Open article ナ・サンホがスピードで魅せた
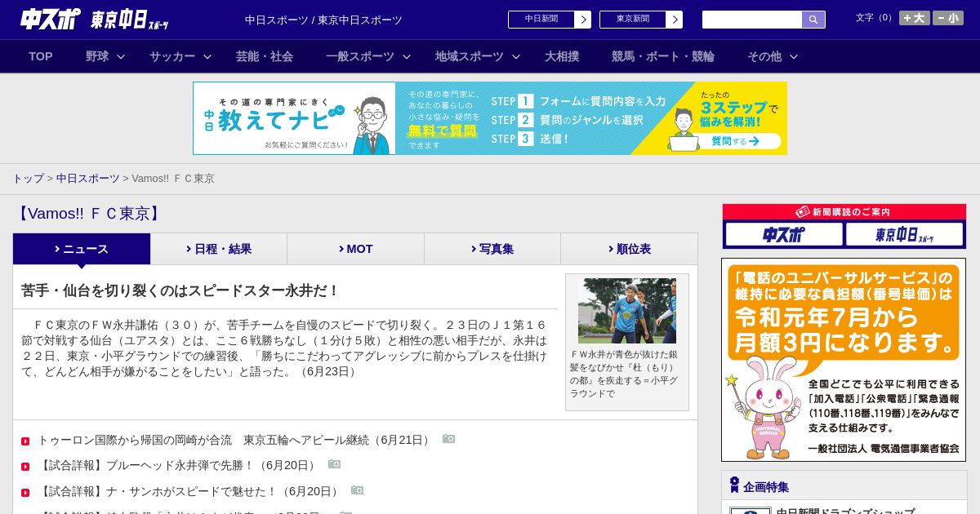 [x=189, y=491]
